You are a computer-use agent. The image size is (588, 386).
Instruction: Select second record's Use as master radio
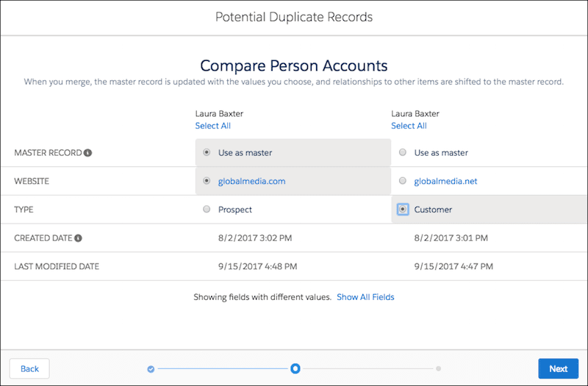click(403, 152)
